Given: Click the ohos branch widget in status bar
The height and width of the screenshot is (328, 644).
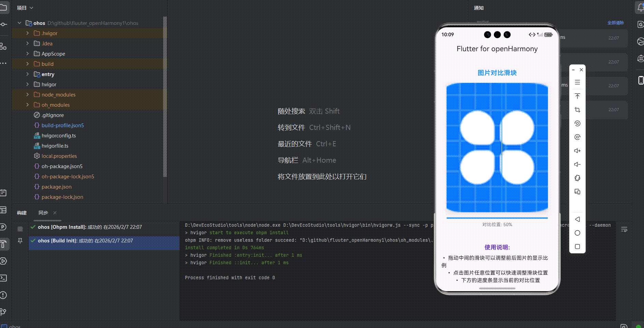Looking at the screenshot, I should tap(11, 326).
